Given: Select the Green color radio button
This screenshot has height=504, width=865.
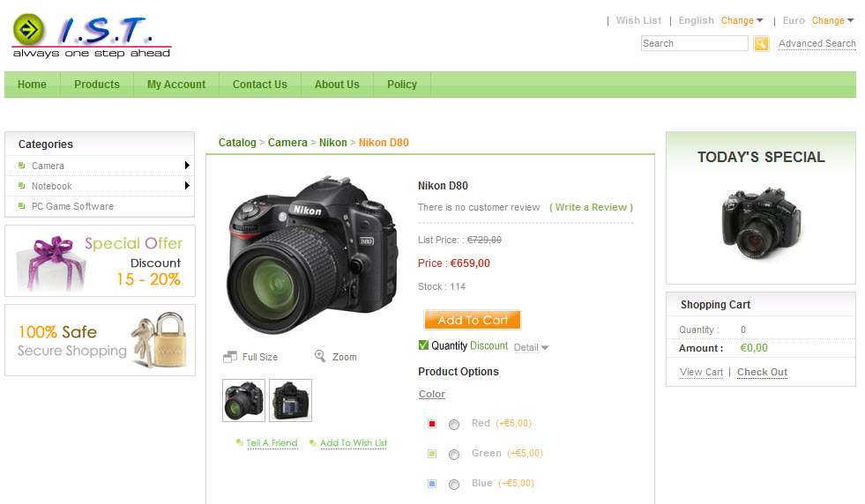Looking at the screenshot, I should click(x=454, y=455).
